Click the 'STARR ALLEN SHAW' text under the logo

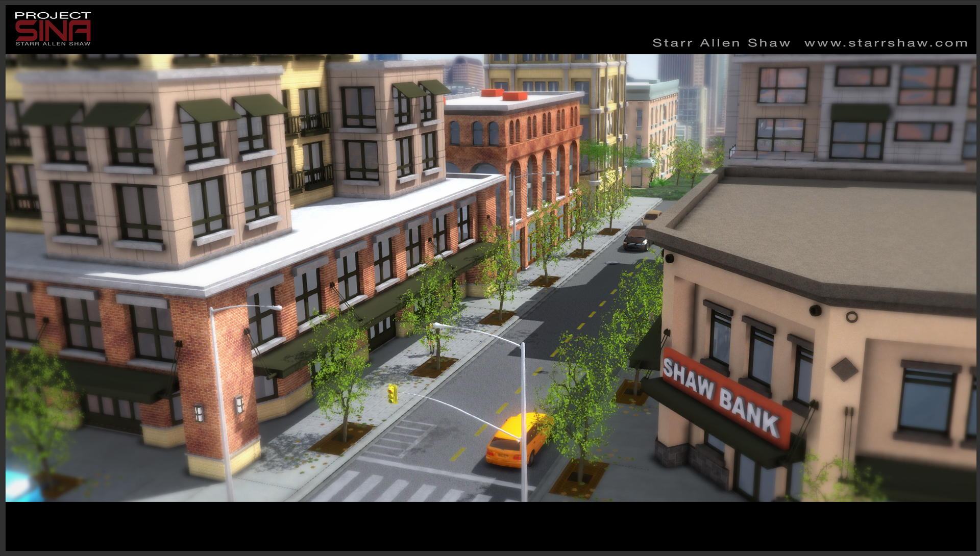(x=53, y=44)
